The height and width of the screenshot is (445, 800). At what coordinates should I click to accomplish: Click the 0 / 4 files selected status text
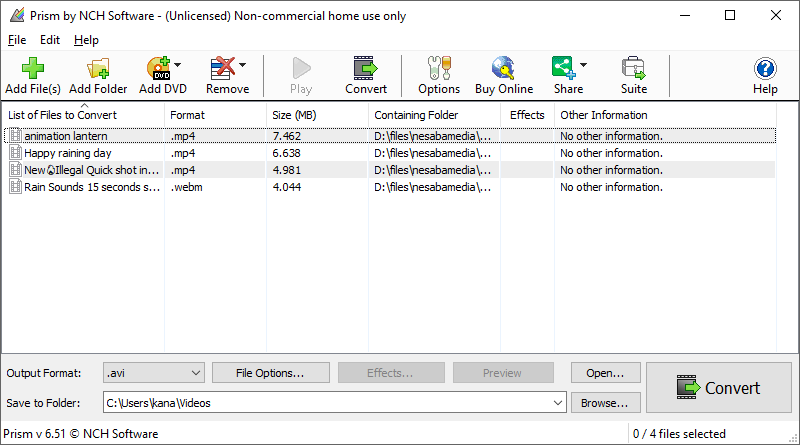click(679, 434)
